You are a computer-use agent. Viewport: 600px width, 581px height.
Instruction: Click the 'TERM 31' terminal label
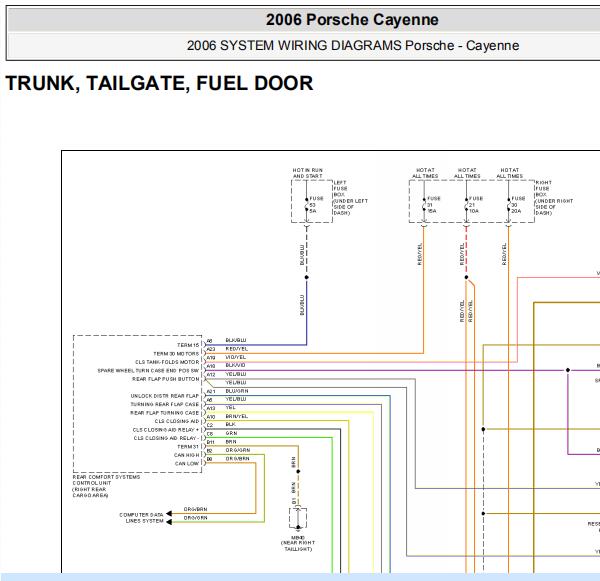[188, 447]
